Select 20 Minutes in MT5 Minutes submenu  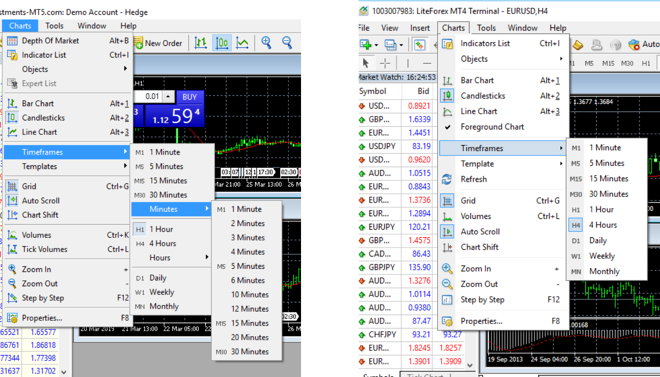[247, 337]
